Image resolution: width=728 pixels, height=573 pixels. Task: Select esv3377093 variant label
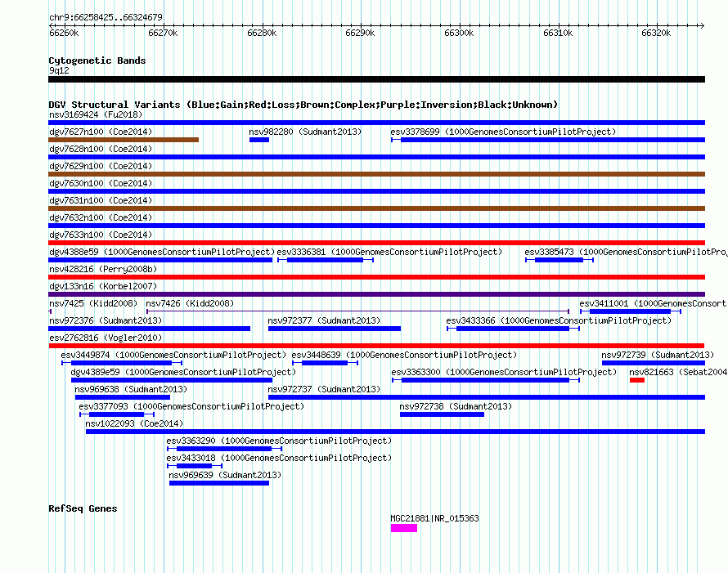point(191,406)
